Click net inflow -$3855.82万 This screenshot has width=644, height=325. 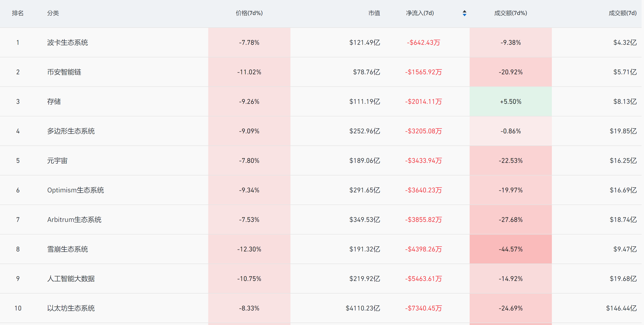pos(423,220)
